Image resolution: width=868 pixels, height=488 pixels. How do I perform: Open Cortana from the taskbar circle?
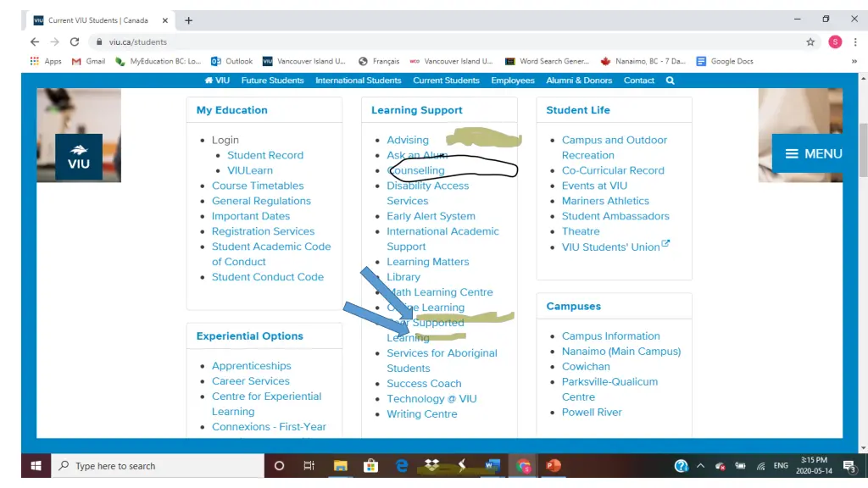[x=279, y=466]
